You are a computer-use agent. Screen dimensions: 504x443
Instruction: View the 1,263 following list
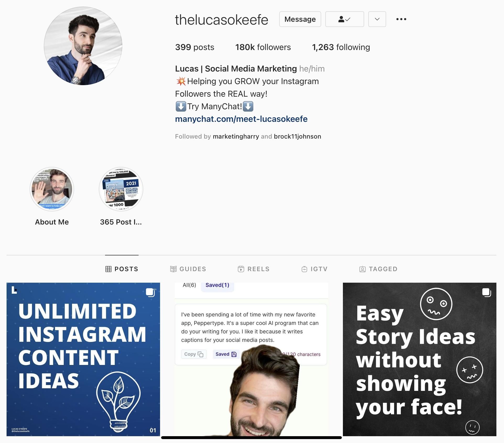click(x=341, y=47)
